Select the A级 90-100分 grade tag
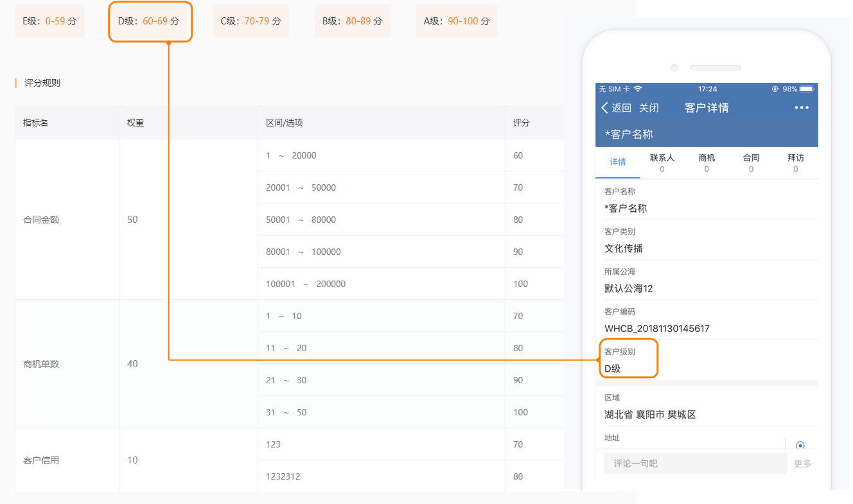Screen dimensions: 853x504 pyautogui.click(x=457, y=21)
